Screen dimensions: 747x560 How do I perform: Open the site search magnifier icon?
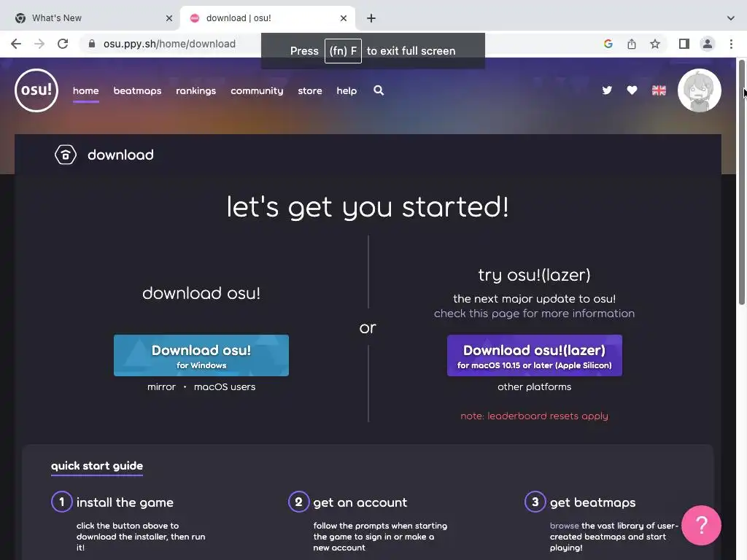click(379, 90)
